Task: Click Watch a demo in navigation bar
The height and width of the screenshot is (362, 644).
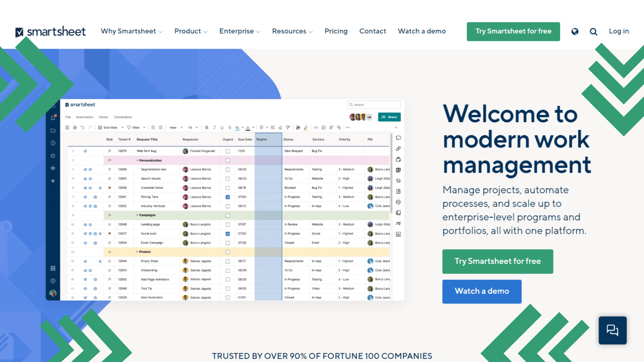Action: 422,31
